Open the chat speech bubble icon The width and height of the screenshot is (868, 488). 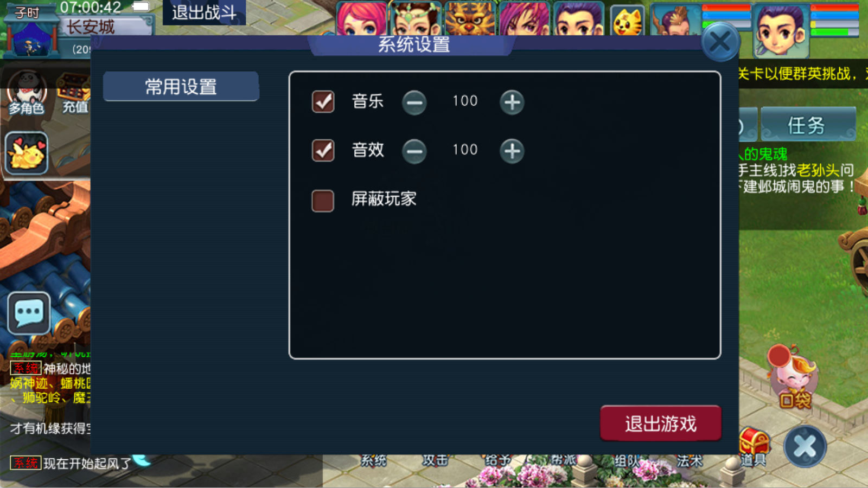(29, 313)
